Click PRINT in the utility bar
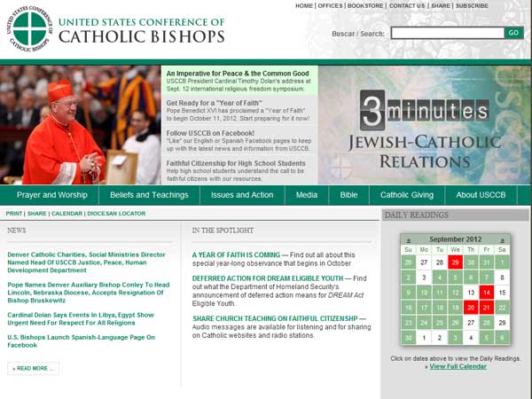This screenshot has width=532, height=399. (14, 214)
